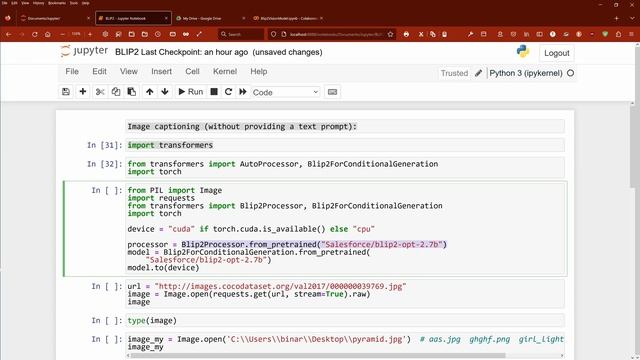Click the cell containing type(image)

[x=345, y=321]
